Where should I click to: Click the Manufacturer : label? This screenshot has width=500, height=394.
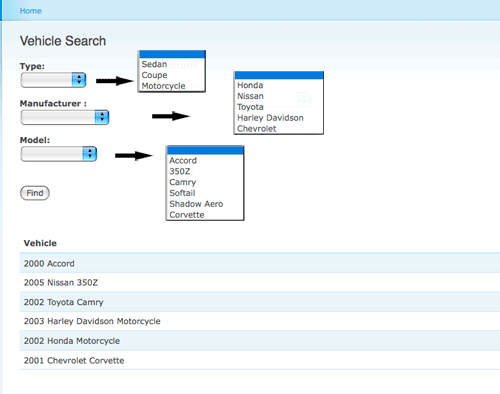(53, 103)
